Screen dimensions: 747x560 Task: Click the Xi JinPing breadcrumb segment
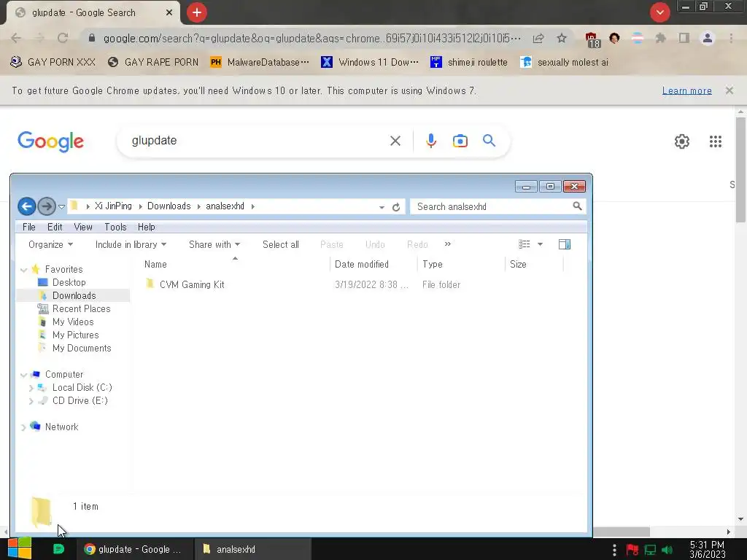pyautogui.click(x=113, y=206)
